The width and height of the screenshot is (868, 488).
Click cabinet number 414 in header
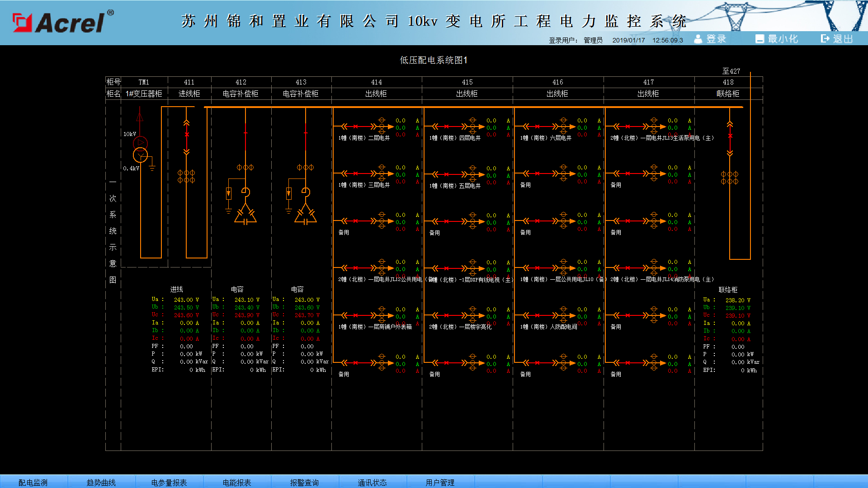377,82
